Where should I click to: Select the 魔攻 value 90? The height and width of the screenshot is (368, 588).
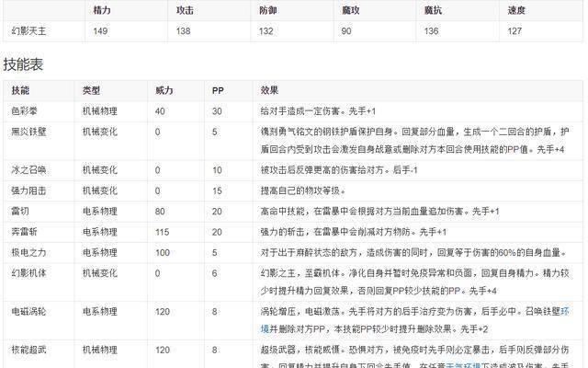[346, 30]
